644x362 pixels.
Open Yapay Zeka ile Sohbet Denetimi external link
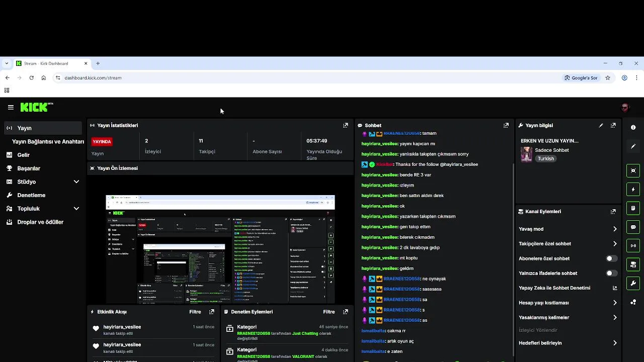615,288
